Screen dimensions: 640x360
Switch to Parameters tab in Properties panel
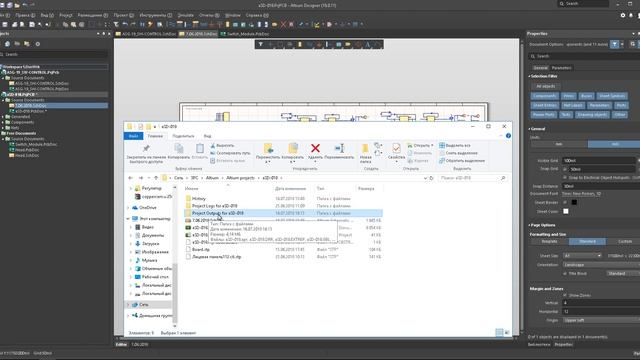(561, 68)
